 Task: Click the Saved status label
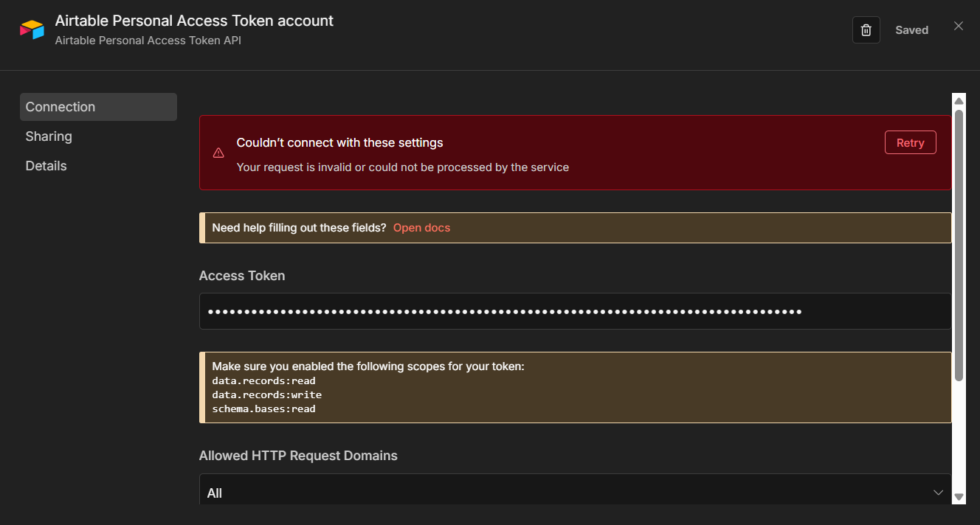tap(911, 30)
